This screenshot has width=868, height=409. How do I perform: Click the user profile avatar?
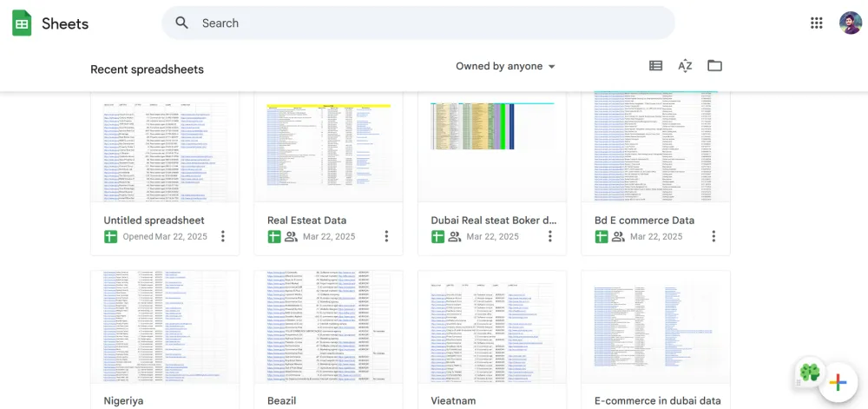click(x=850, y=23)
